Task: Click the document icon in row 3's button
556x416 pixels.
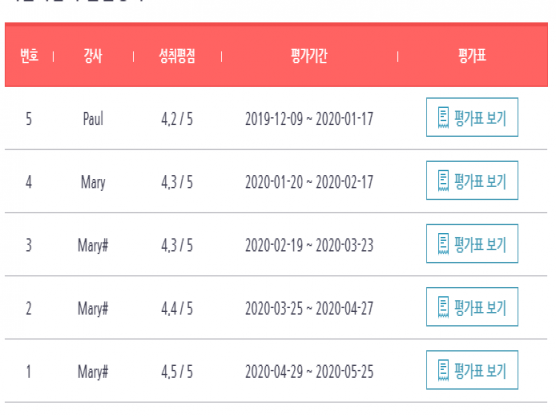Action: (443, 244)
